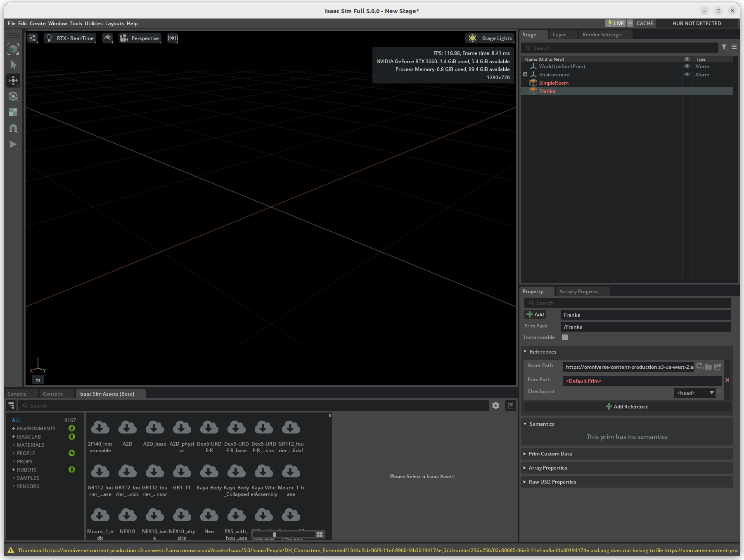
Task: Hide the Environment prim with eye icon
Action: 687,75
